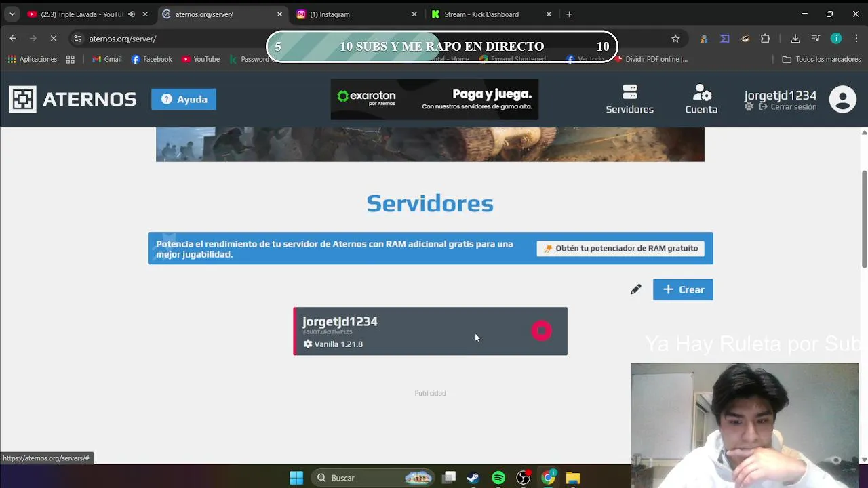868x488 pixels.
Task: Open the Chrome downloads icon
Action: coord(795,39)
